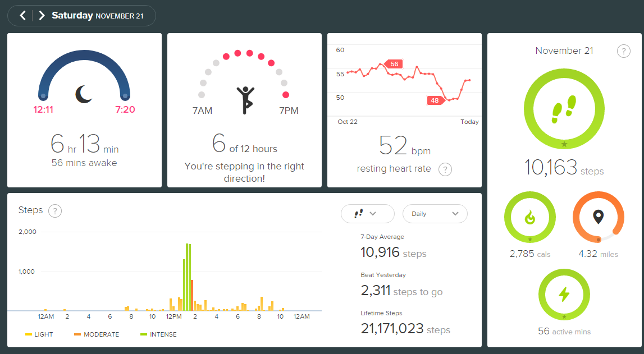
Task: Click the calories flame icon
Action: [530, 217]
